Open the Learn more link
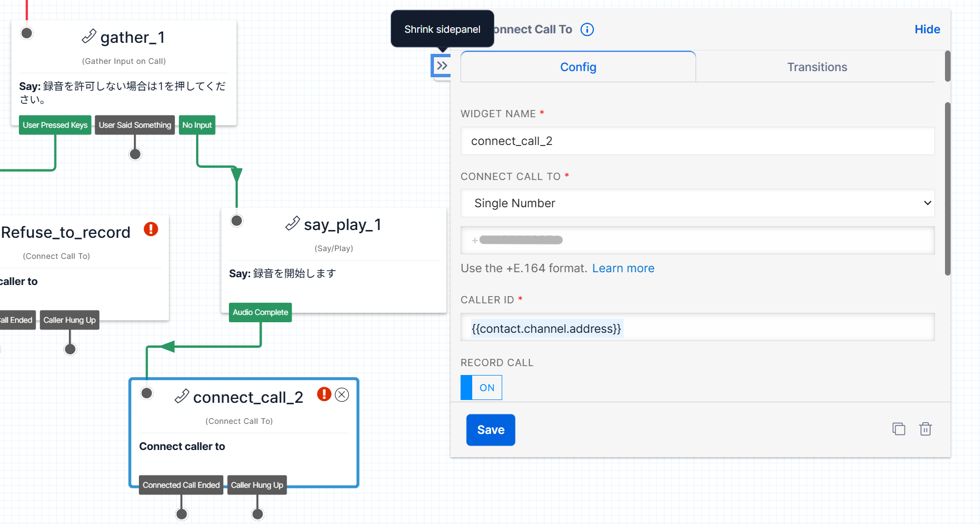 (x=623, y=268)
